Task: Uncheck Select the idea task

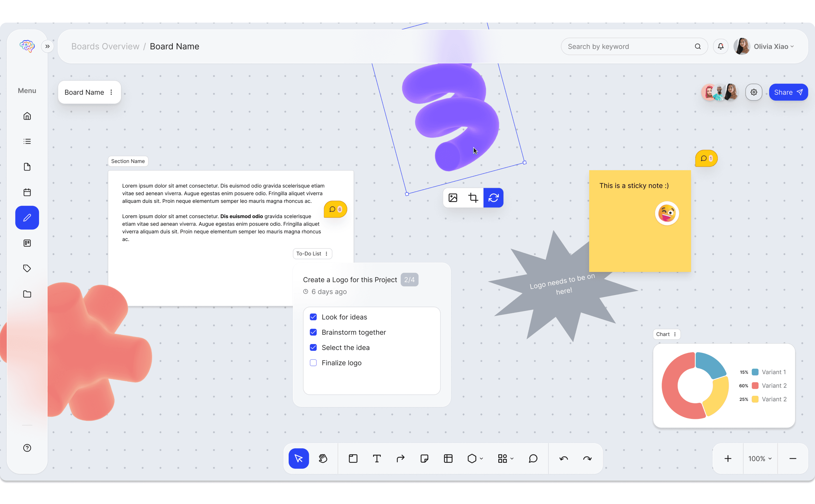Action: (313, 347)
